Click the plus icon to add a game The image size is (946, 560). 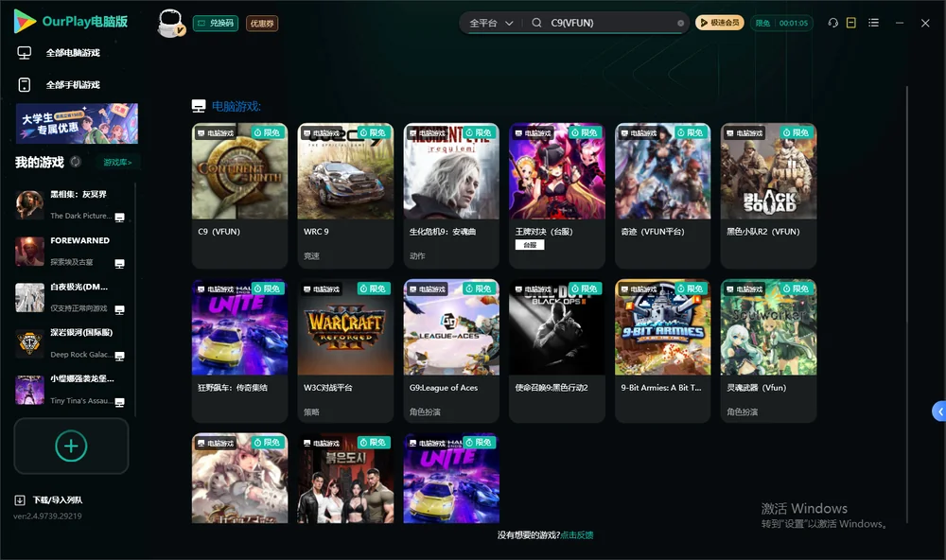pos(71,446)
